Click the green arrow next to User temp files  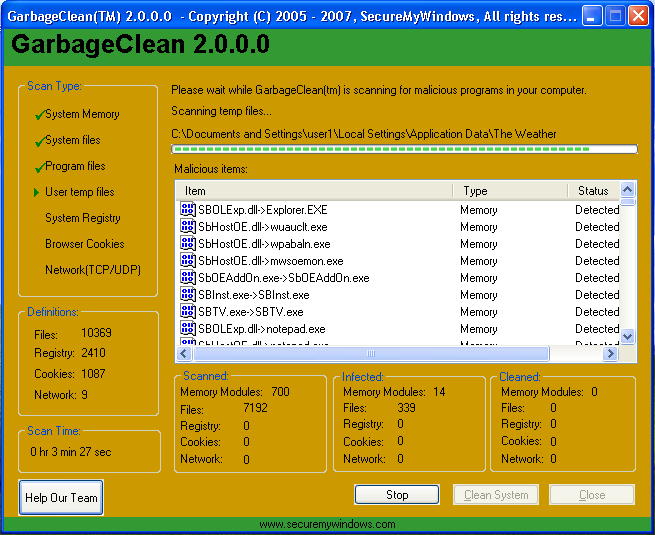36,192
